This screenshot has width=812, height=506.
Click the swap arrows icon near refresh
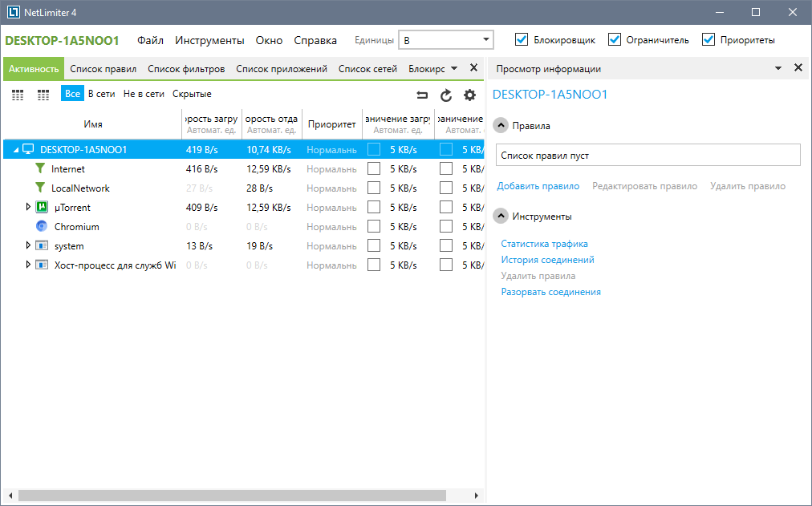pyautogui.click(x=422, y=95)
